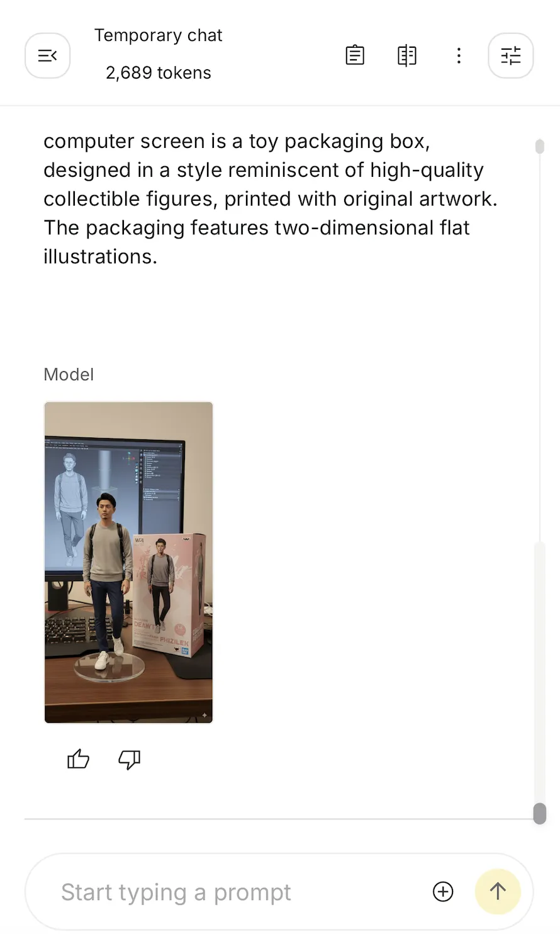Viewport: 560px width, 934px height.
Task: Click the 'Model' response label
Action: click(69, 374)
